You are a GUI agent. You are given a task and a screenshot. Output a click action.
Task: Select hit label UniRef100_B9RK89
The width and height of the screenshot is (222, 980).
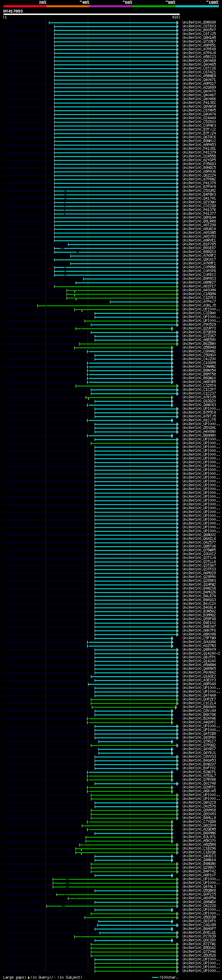tap(199, 23)
